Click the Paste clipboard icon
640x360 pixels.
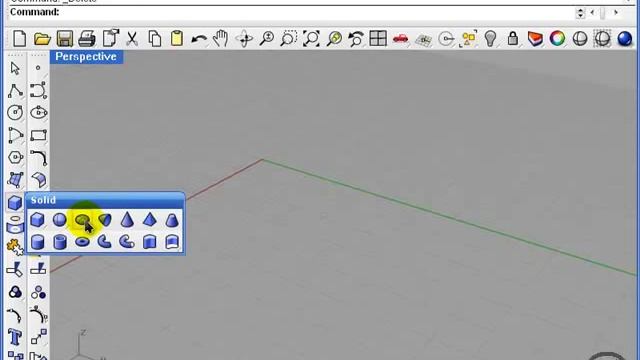pos(177,39)
